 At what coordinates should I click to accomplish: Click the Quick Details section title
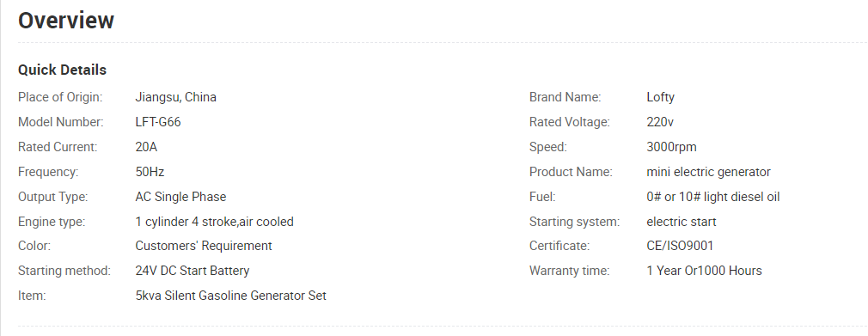[62, 70]
